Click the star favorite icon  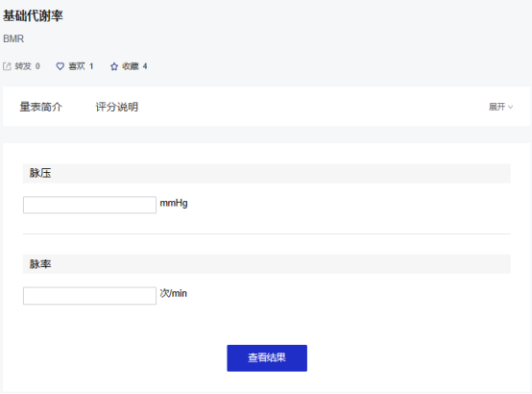coord(114,66)
